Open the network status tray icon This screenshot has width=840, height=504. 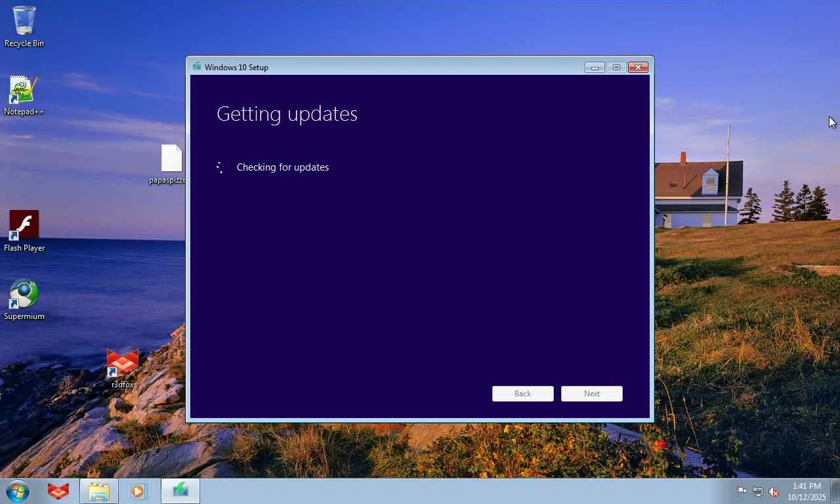pos(758,492)
